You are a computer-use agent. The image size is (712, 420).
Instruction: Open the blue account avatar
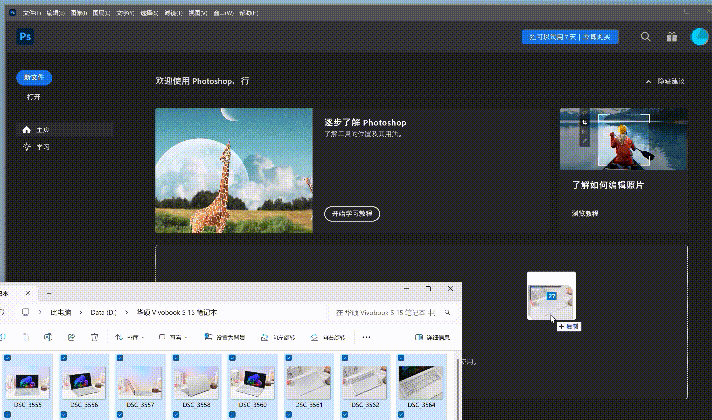700,37
